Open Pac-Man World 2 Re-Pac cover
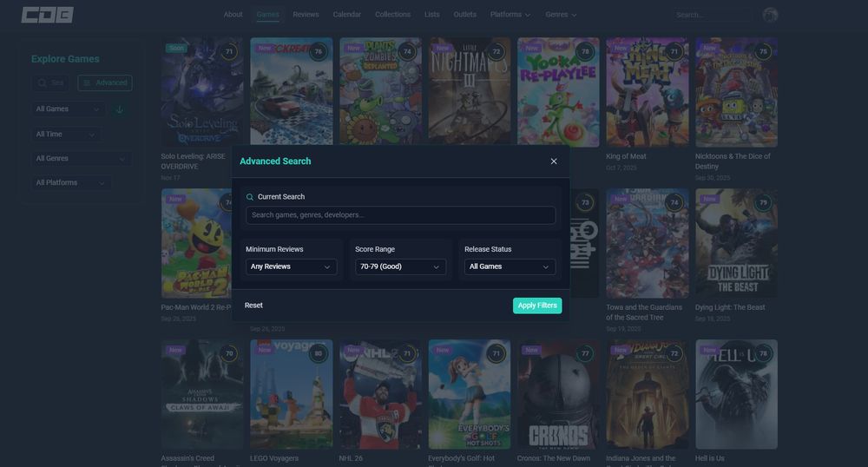 (x=196, y=243)
